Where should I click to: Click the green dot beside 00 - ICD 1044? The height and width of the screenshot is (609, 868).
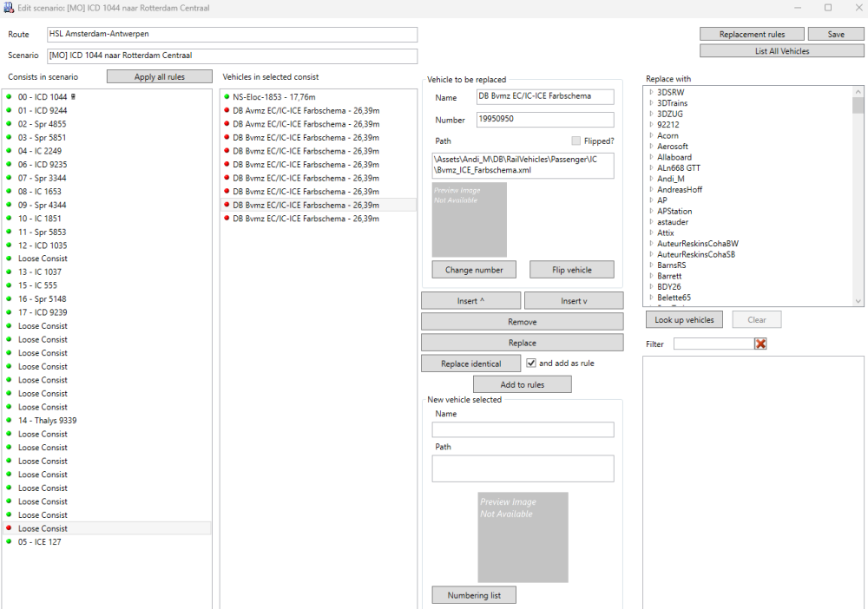click(10, 97)
